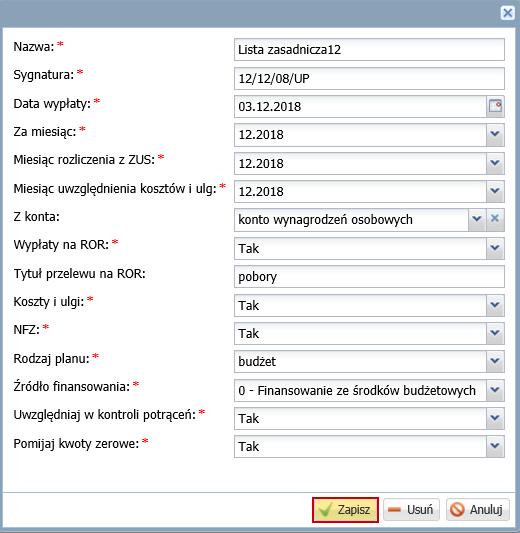Open the Koszty i ulgi dropdown arrow
This screenshot has width=520, height=533.
495,305
